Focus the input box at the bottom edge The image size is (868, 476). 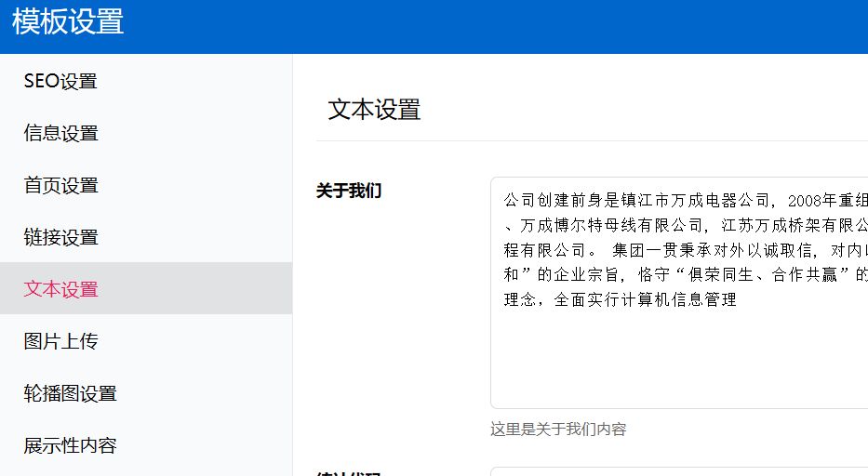(x=679, y=471)
